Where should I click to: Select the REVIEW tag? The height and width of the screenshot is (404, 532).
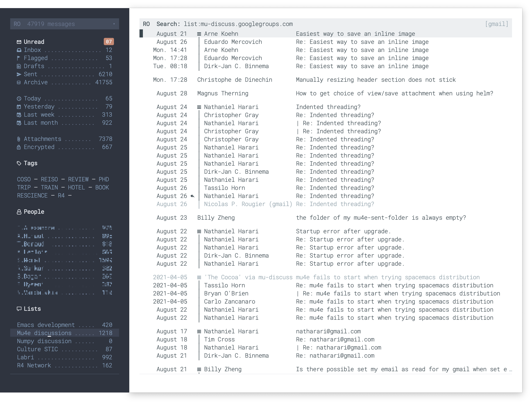(x=78, y=179)
